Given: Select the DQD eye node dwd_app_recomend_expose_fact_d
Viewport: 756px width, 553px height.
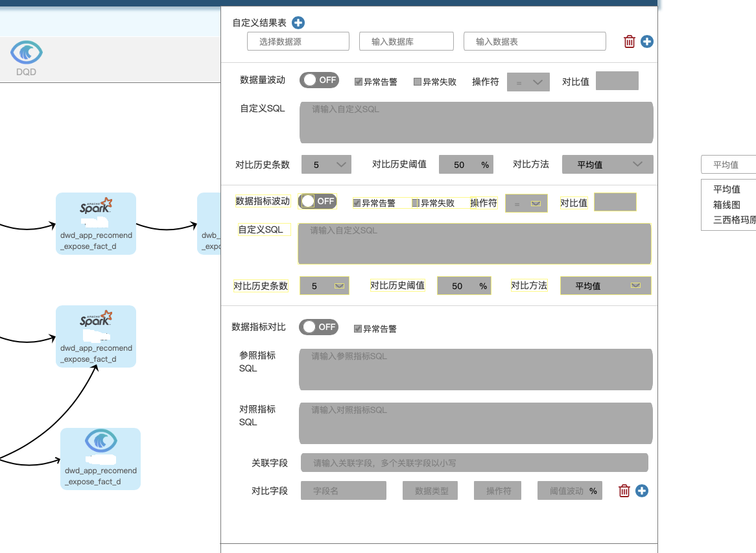Looking at the screenshot, I should click(x=100, y=459).
